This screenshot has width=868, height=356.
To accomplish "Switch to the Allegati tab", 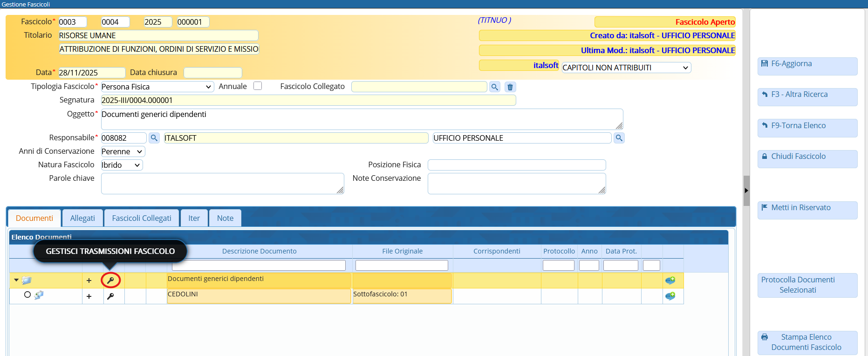I will [82, 218].
